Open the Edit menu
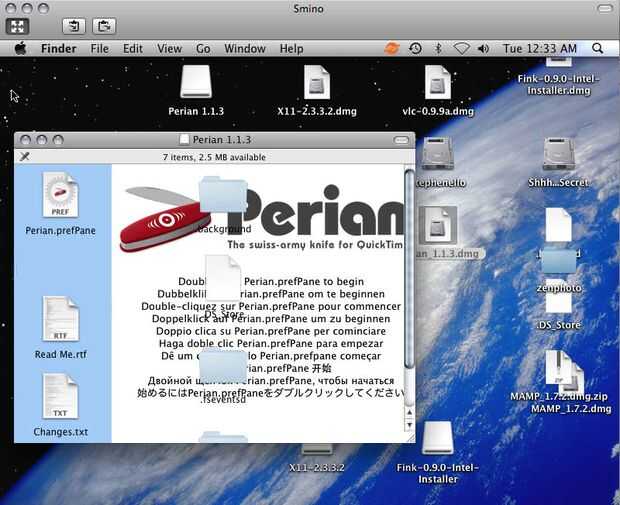620x505 pixels. click(x=132, y=49)
